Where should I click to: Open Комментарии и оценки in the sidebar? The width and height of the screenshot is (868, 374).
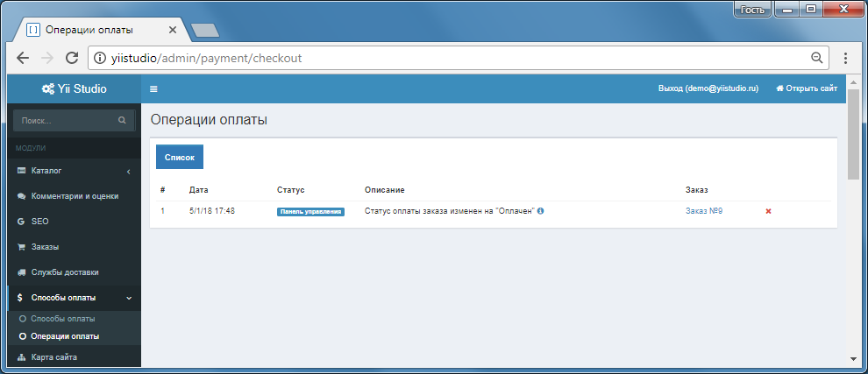(x=75, y=196)
